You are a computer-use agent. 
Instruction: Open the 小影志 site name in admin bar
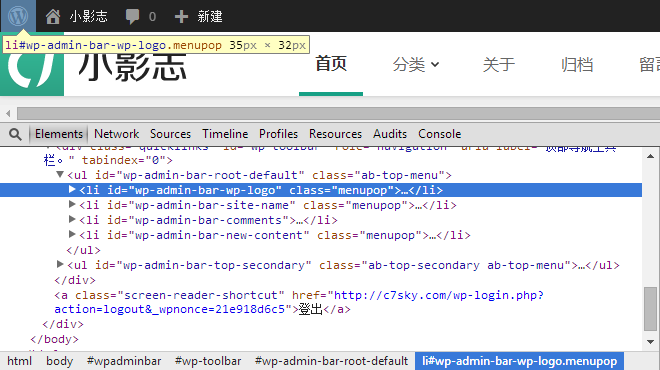pos(88,16)
